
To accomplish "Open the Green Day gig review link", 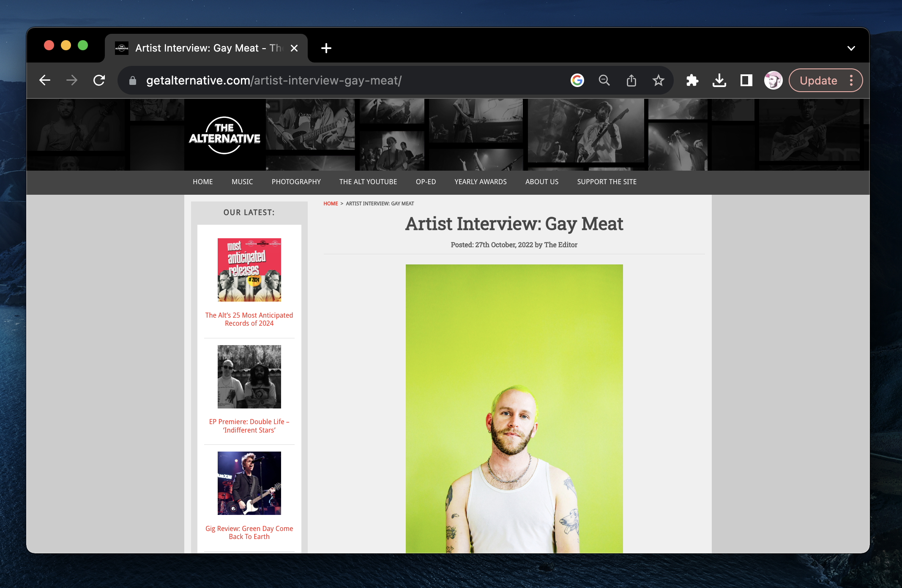I will coord(249,532).
